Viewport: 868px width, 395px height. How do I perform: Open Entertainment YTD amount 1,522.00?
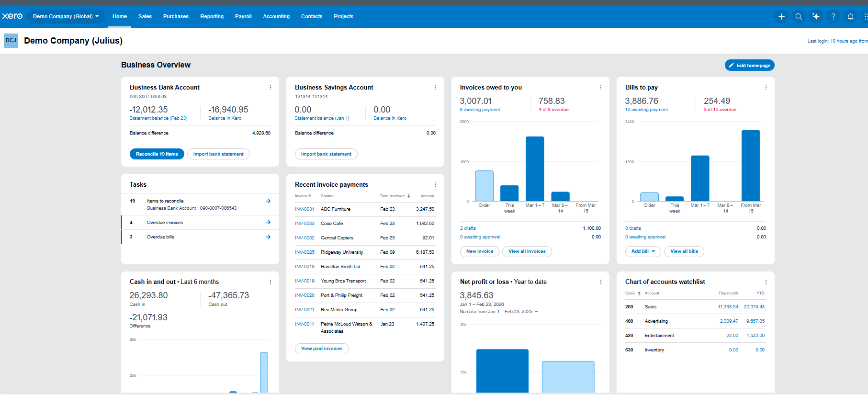(755, 336)
